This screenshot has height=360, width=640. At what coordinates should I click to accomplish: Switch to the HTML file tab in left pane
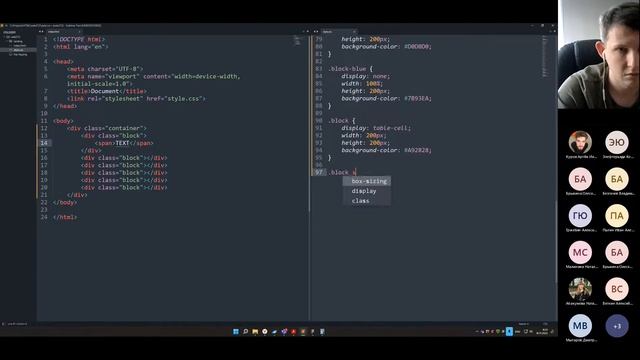(x=61, y=31)
